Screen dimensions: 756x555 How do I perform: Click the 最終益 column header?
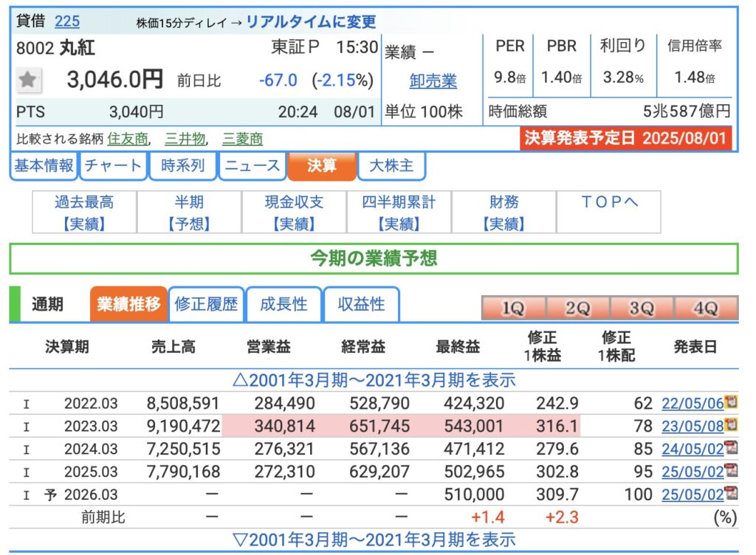pyautogui.click(x=458, y=347)
